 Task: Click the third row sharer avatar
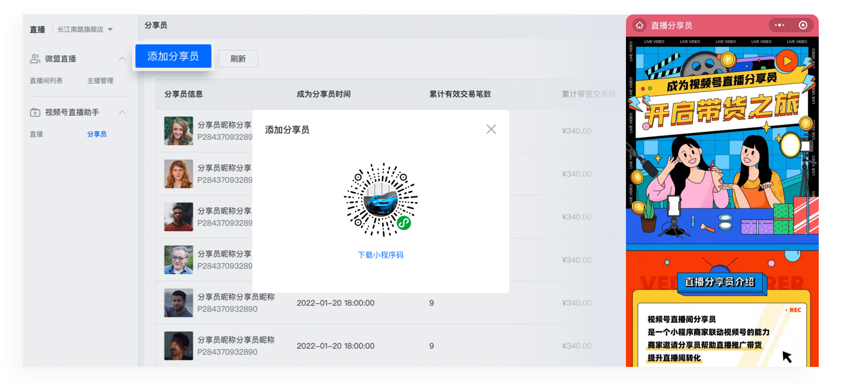coord(178,217)
